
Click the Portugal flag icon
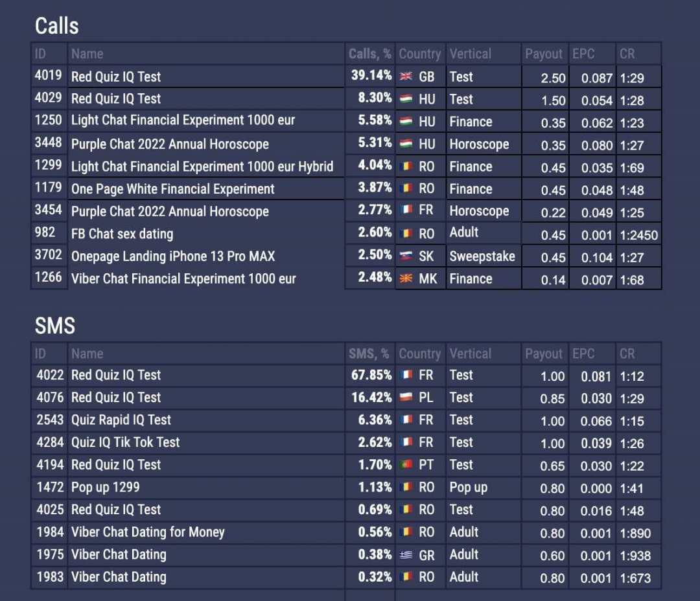pos(406,465)
